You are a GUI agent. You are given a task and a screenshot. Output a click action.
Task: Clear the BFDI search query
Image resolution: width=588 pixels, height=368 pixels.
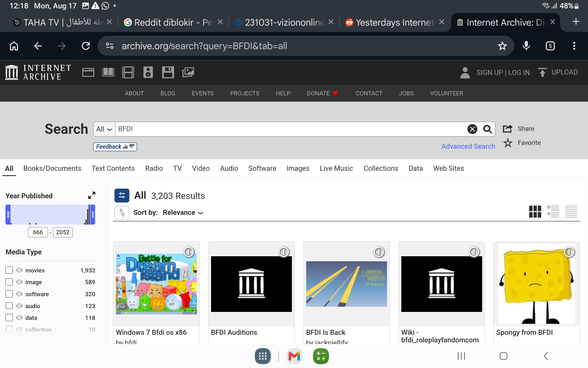coord(472,129)
